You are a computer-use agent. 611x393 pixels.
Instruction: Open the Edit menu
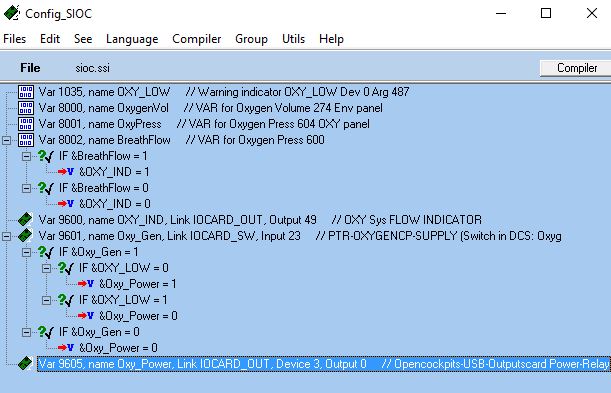pyautogui.click(x=50, y=39)
